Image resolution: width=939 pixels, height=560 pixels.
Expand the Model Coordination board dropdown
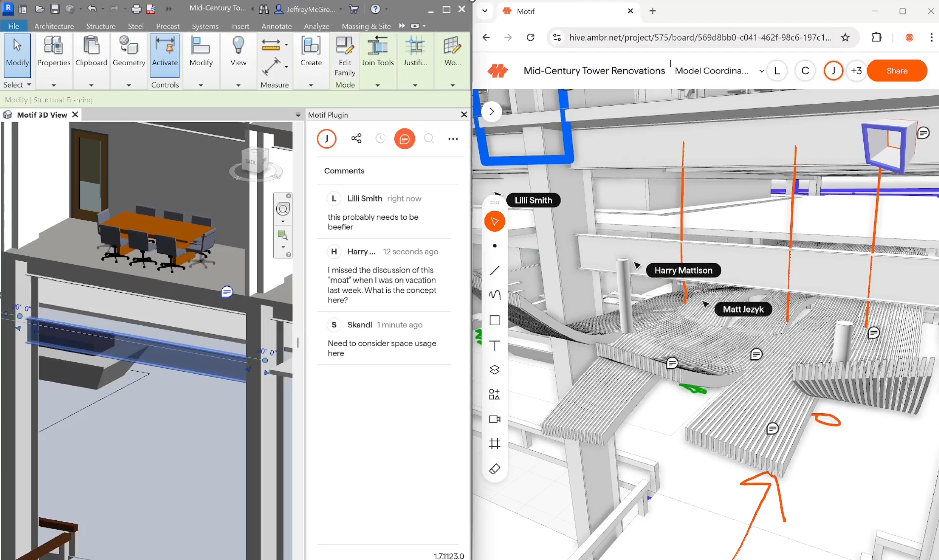tap(761, 71)
